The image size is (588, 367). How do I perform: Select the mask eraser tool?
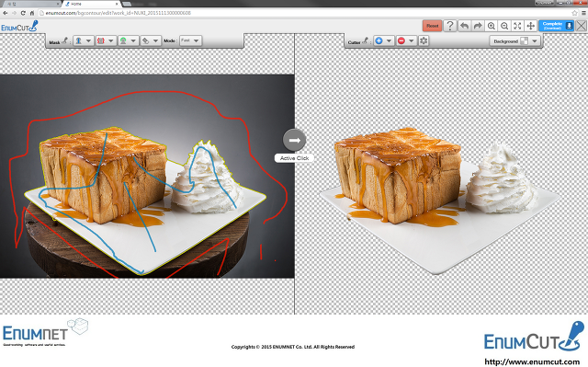145,40
